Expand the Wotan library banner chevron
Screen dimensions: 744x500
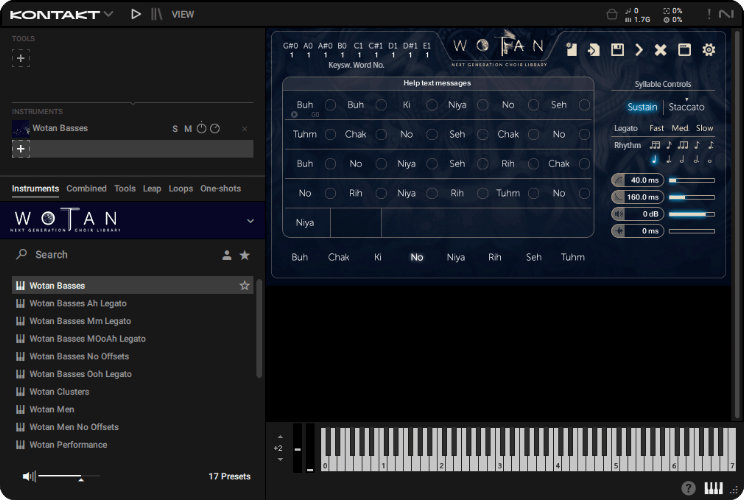click(250, 220)
